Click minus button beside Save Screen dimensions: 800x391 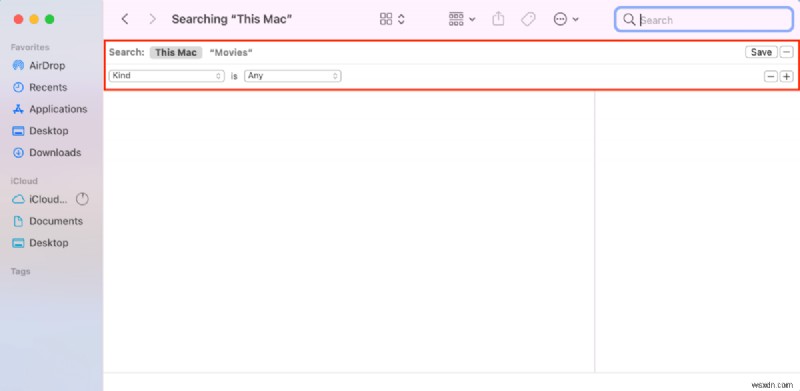point(787,52)
